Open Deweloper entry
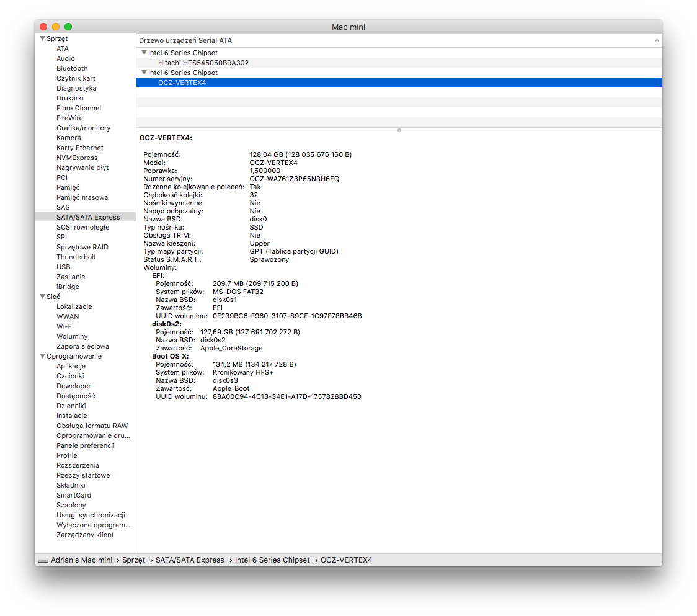The width and height of the screenshot is (697, 616). 73,386
